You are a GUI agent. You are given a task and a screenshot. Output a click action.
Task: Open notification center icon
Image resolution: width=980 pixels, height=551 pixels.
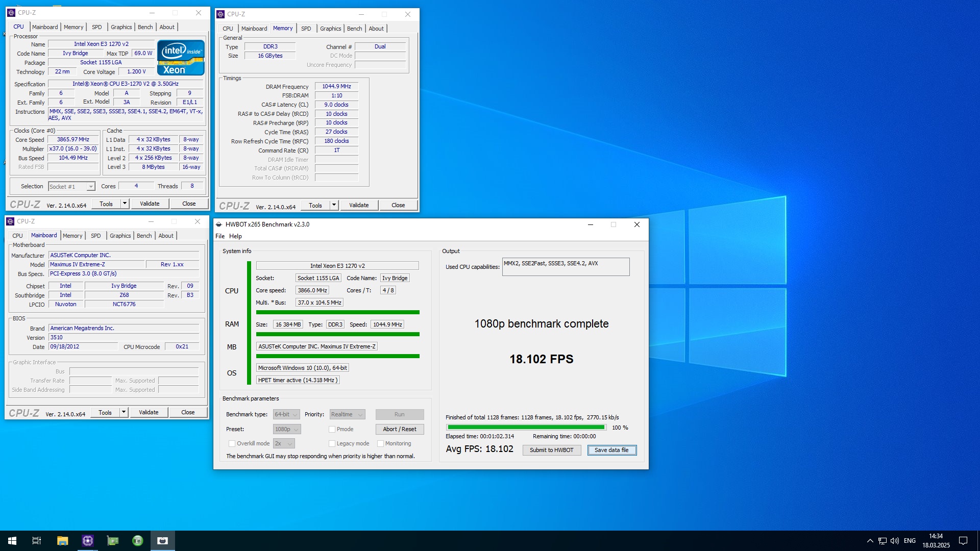click(963, 541)
